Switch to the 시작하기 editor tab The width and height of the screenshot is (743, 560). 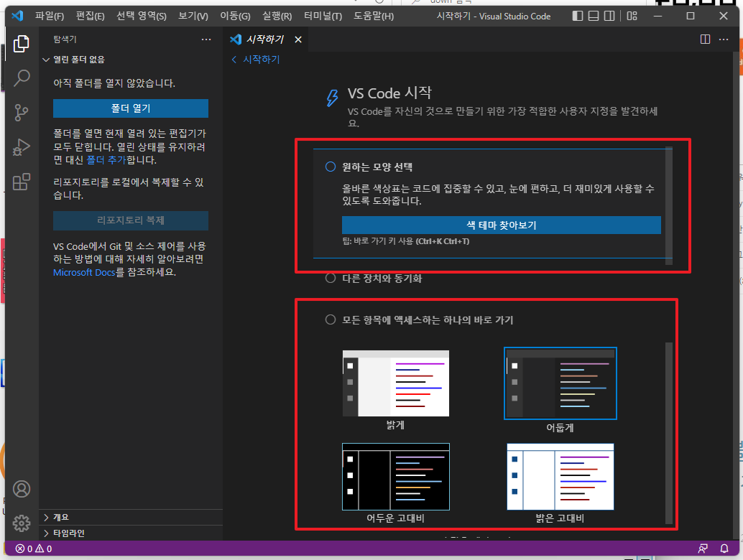[265, 39]
